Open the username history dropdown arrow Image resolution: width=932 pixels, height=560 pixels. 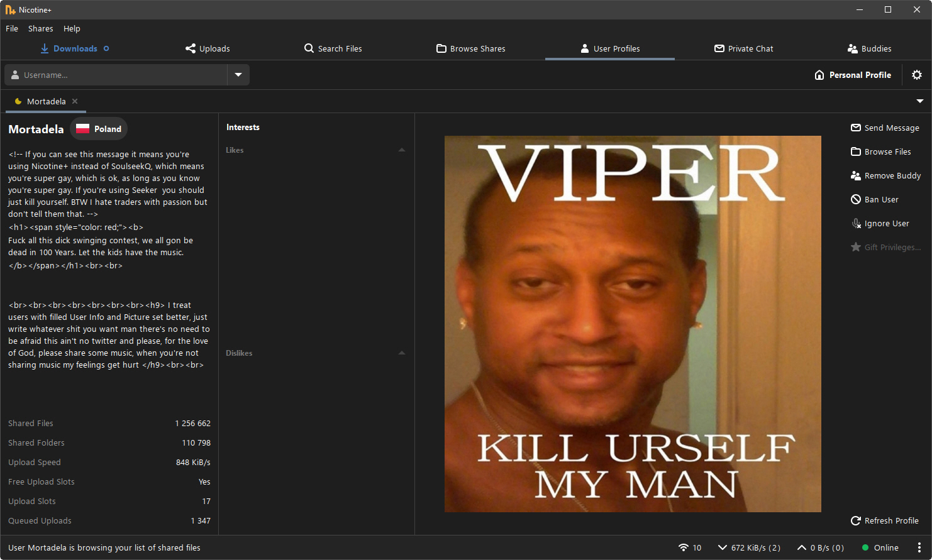coord(238,75)
